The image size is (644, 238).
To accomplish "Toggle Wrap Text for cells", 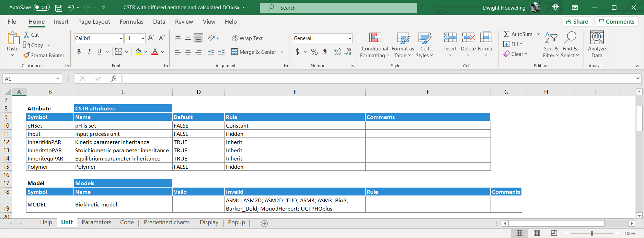I will coord(248,38).
